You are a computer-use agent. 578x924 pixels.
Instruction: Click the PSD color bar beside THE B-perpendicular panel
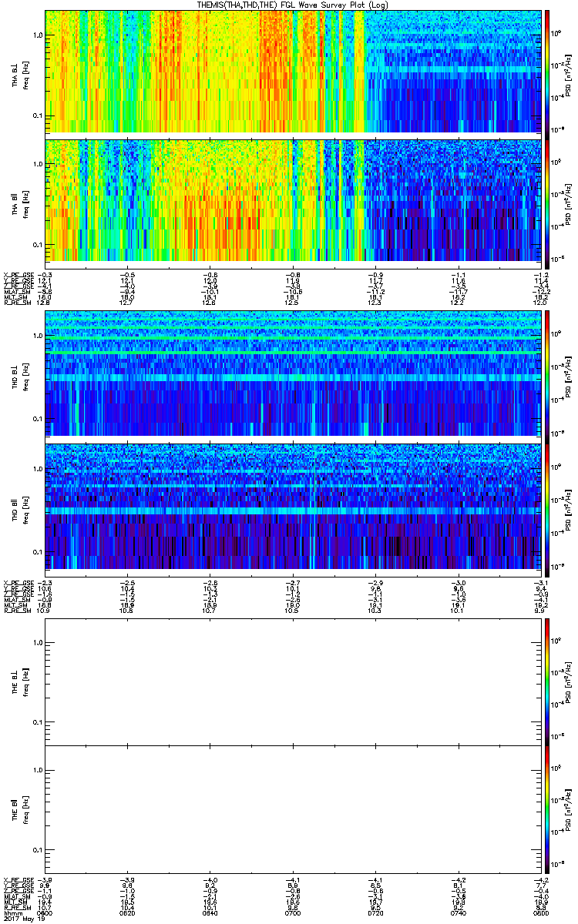pyautogui.click(x=547, y=681)
